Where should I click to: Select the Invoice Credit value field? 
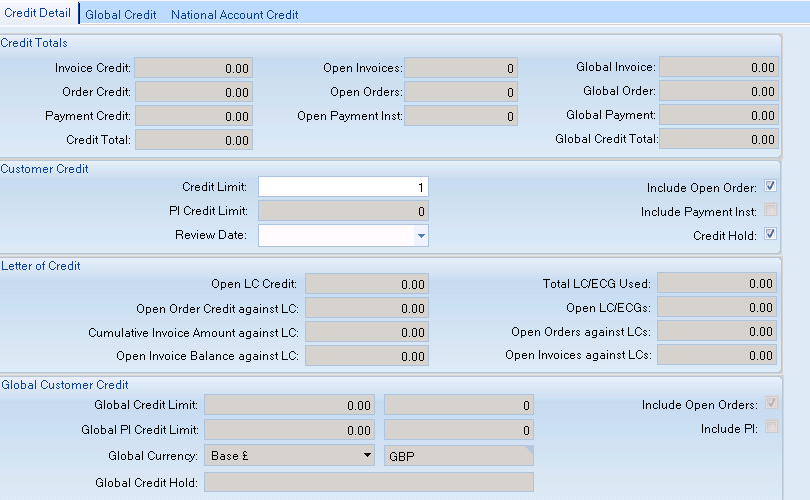(194, 68)
